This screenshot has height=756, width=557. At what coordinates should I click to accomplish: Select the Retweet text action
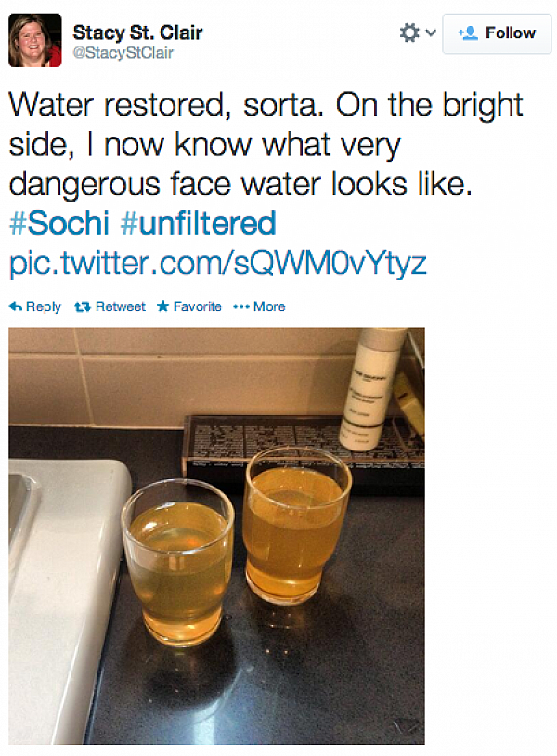tap(120, 306)
